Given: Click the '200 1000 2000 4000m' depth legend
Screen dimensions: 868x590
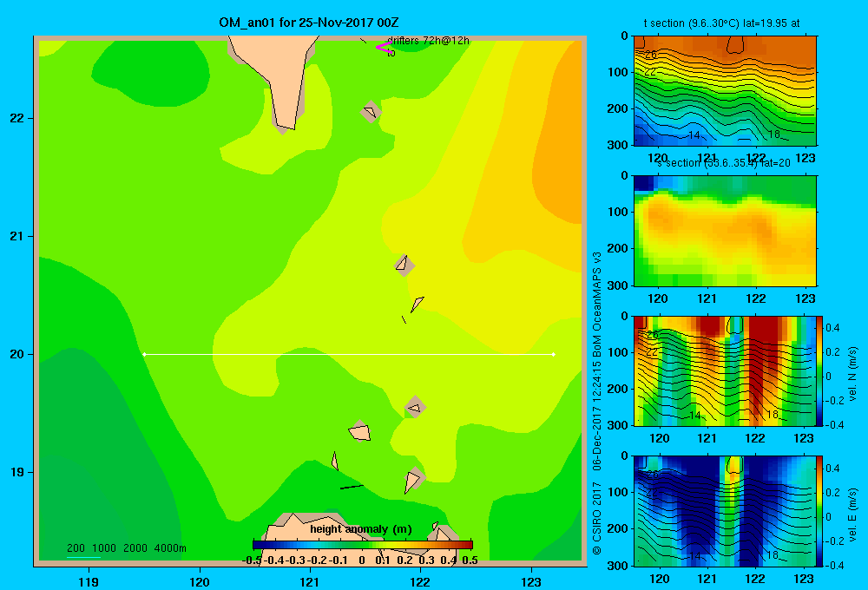Looking at the screenshot, I should click(x=126, y=548).
